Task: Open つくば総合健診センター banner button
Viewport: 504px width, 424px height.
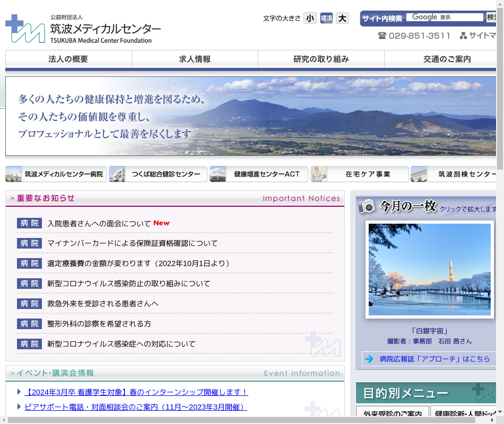Action: pyautogui.click(x=158, y=174)
